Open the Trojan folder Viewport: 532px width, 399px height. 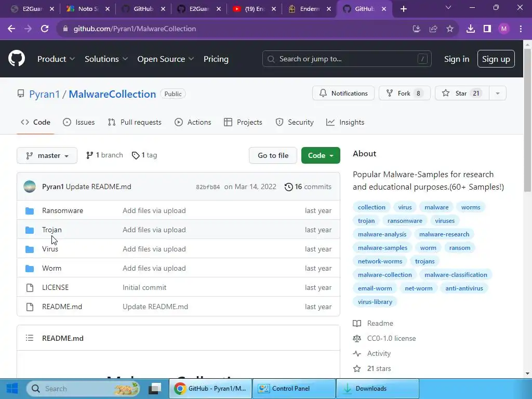(52, 230)
